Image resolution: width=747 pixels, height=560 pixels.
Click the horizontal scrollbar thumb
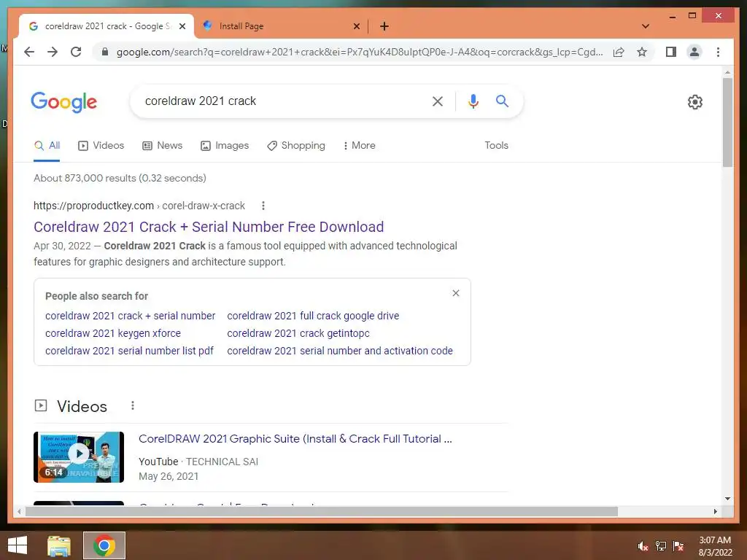pos(322,511)
